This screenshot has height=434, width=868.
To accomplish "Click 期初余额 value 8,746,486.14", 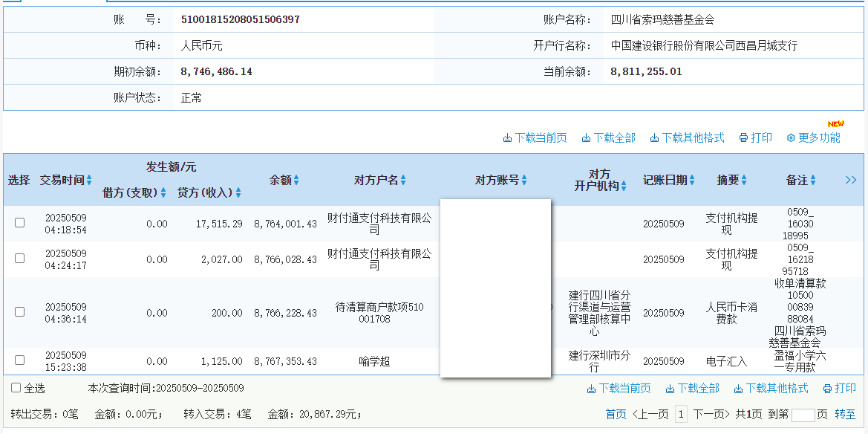I will click(x=217, y=71).
